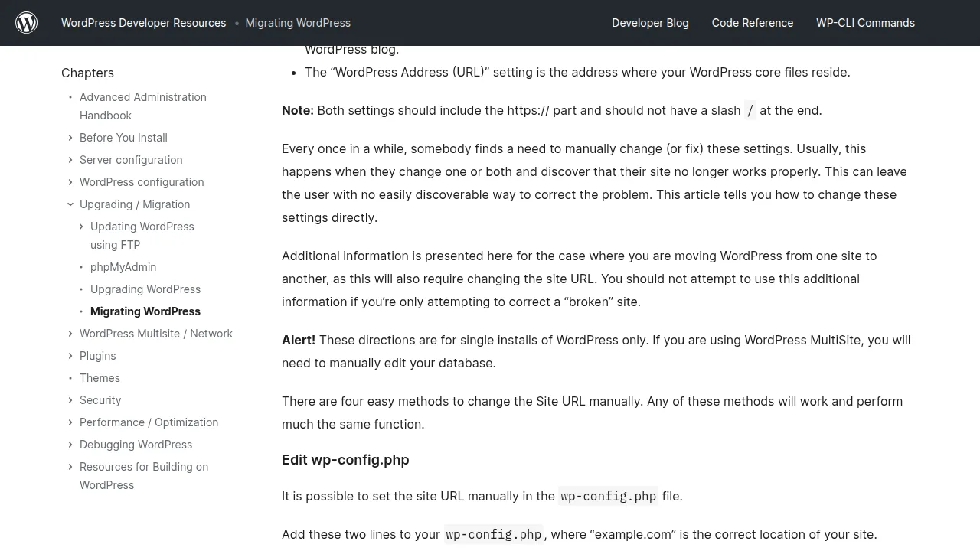Image resolution: width=980 pixels, height=551 pixels.
Task: Expand the Server configuration chevron
Action: 70,160
